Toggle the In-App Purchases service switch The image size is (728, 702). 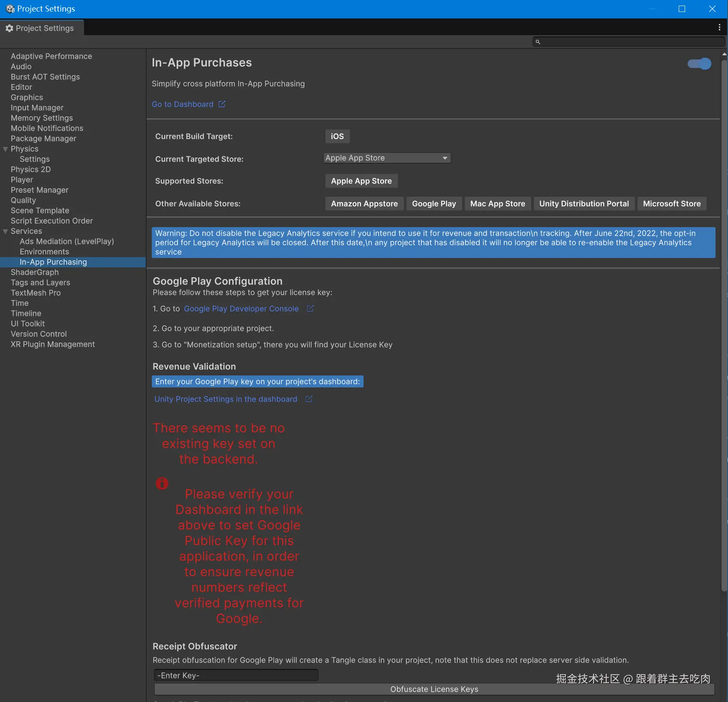tap(699, 64)
